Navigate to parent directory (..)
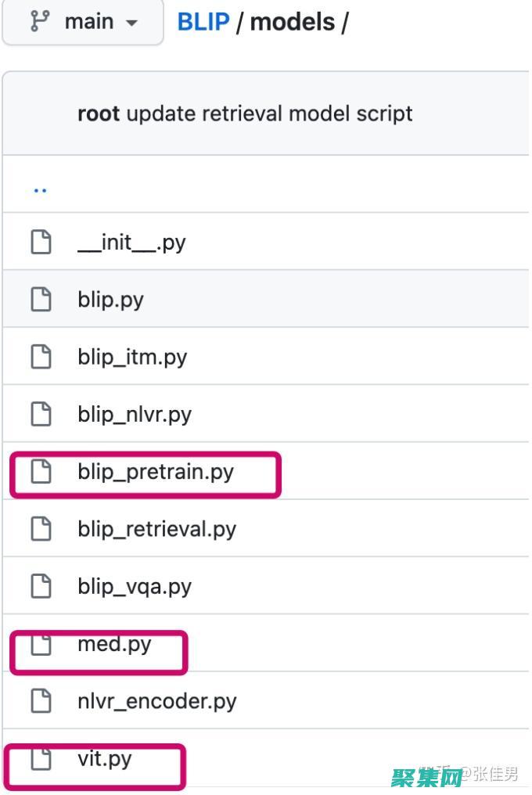Viewport: 532px width, 795px height. [40, 188]
